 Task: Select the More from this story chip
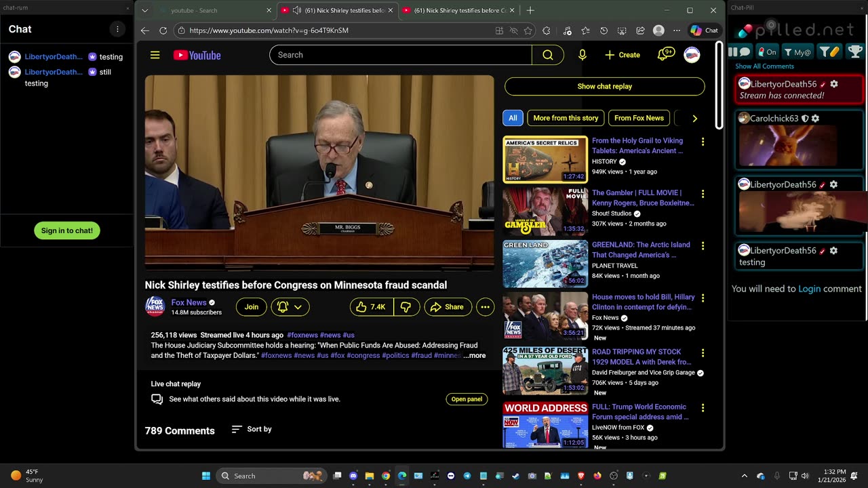[x=566, y=118]
